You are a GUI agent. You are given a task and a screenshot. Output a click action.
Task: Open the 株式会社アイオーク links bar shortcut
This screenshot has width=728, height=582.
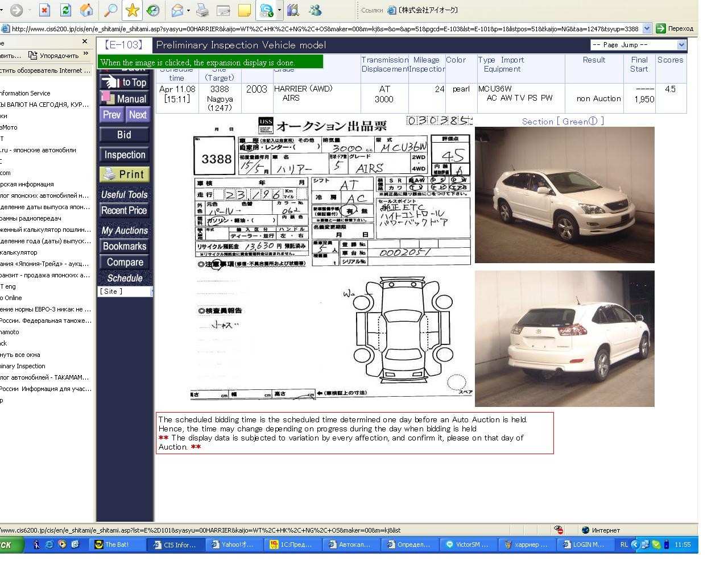[x=423, y=10]
